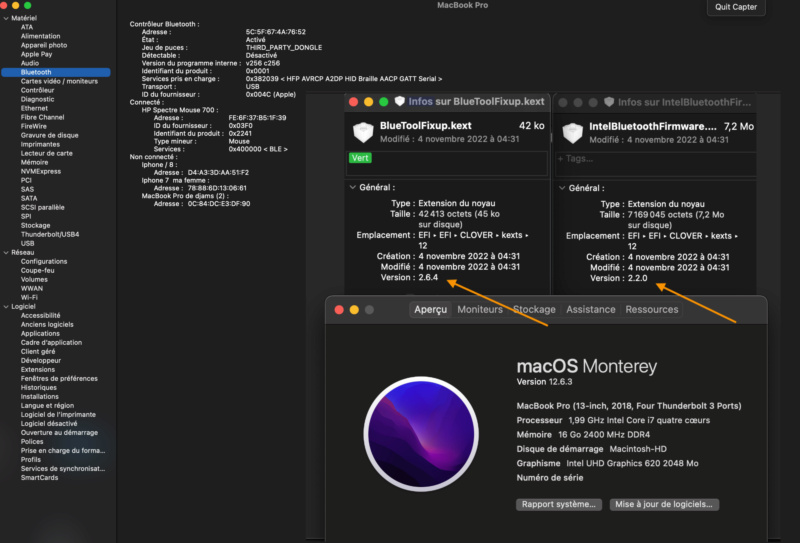The height and width of the screenshot is (543, 800).
Task: Click BlueToolFixup version value 2.6.4
Action: point(428,278)
